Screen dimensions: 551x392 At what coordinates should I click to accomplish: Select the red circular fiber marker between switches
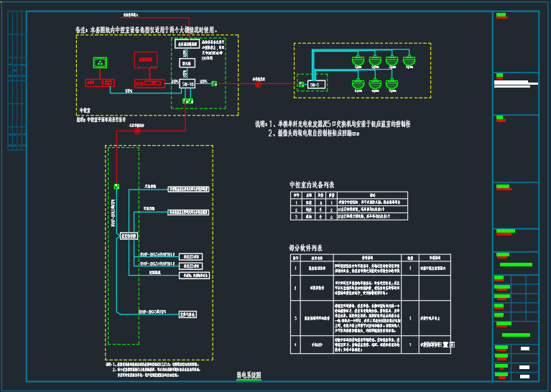tap(258, 84)
